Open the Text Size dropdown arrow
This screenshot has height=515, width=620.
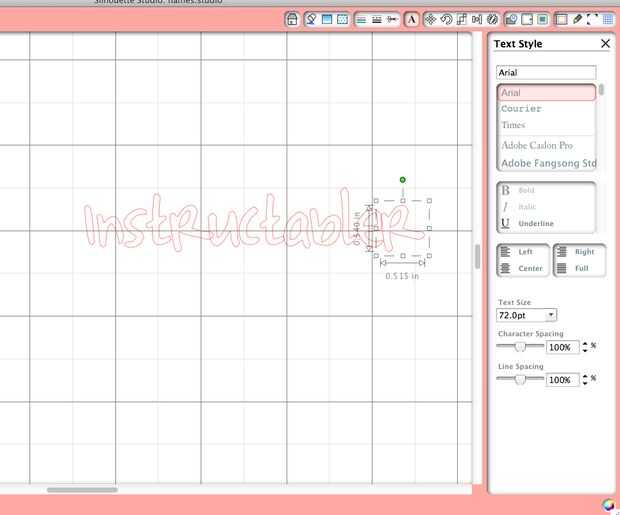point(551,315)
